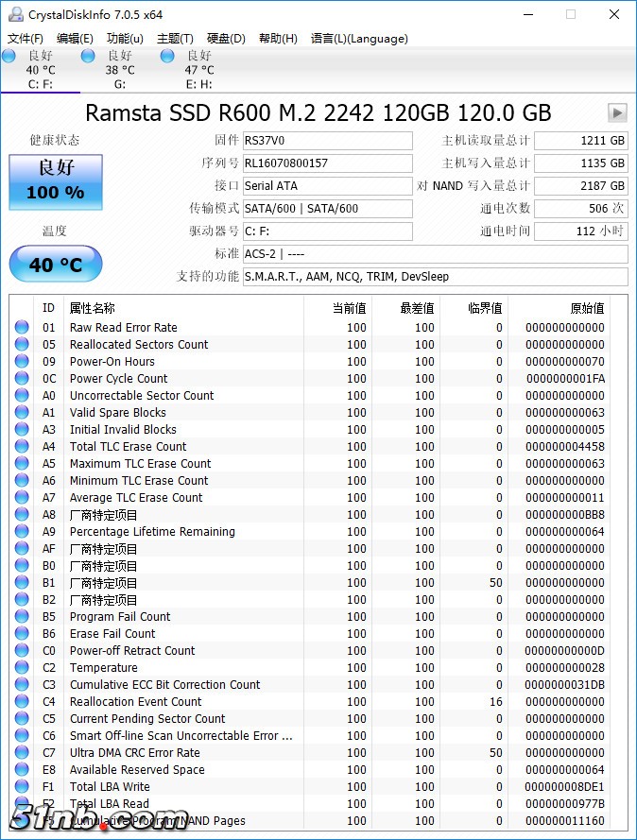
Task: Open the 文件(F) menu
Action: pyautogui.click(x=26, y=39)
